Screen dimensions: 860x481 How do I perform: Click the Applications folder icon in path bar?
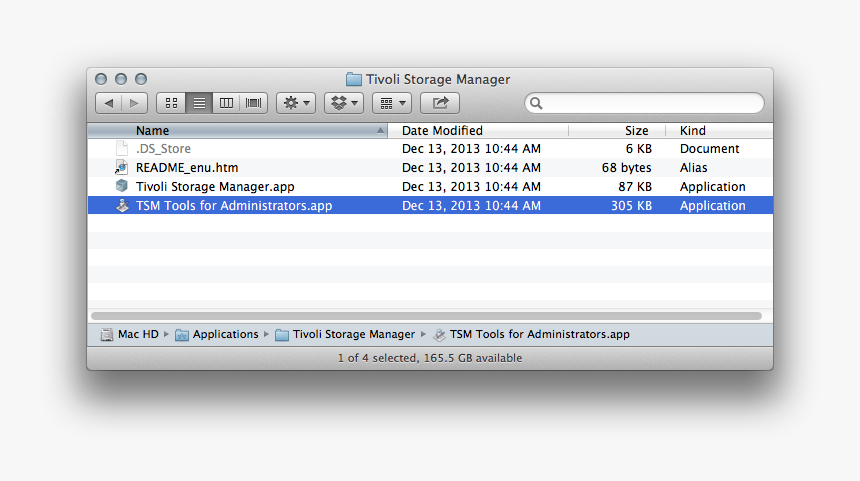tap(182, 335)
